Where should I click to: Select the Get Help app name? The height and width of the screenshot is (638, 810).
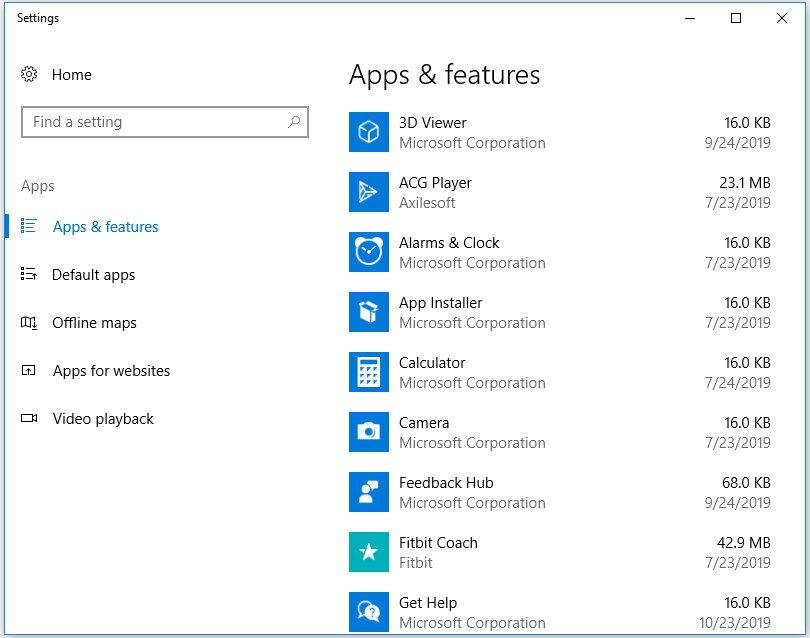point(428,603)
